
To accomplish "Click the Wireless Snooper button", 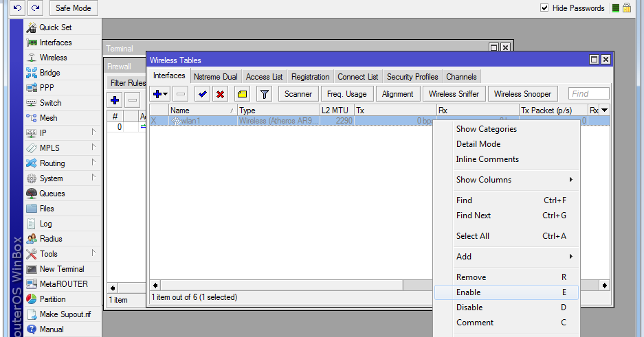I will 522,94.
